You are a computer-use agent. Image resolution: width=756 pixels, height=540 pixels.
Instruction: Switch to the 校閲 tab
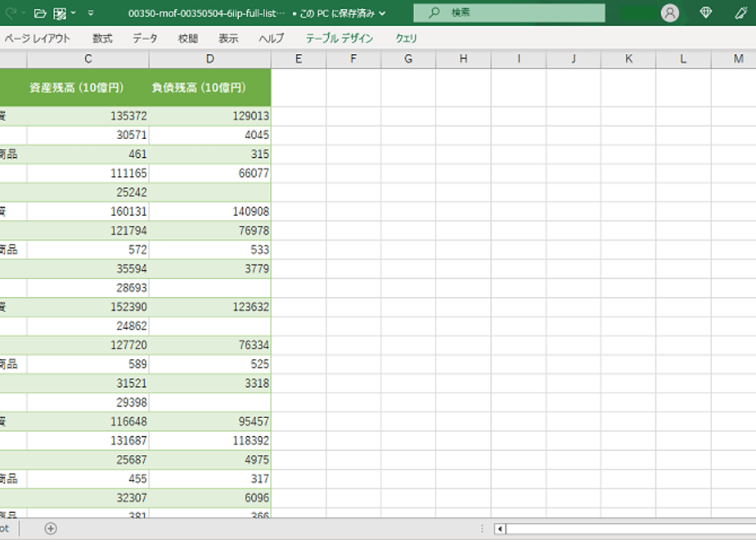click(x=188, y=38)
